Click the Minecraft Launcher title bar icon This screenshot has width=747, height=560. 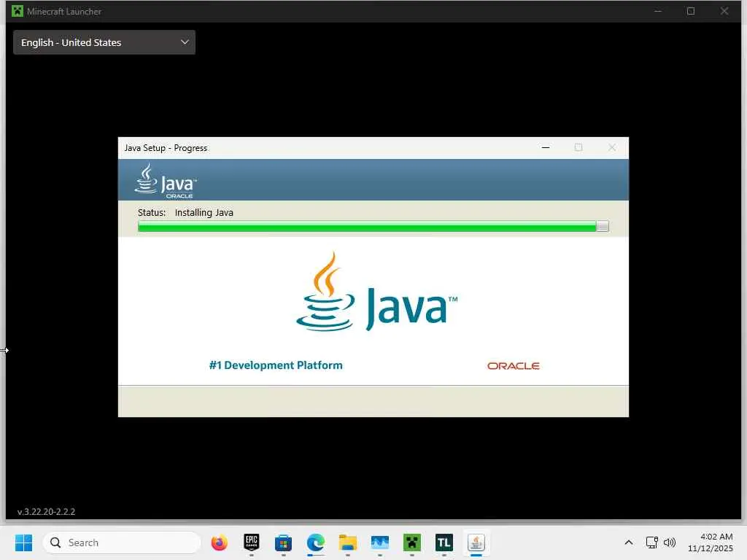click(x=18, y=11)
